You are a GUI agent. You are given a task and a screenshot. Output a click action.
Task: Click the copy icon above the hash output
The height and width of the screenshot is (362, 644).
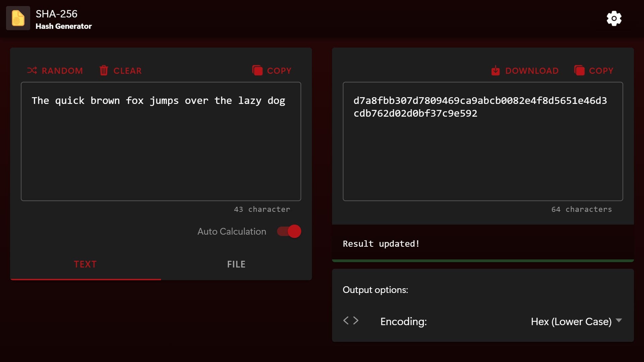click(x=579, y=70)
